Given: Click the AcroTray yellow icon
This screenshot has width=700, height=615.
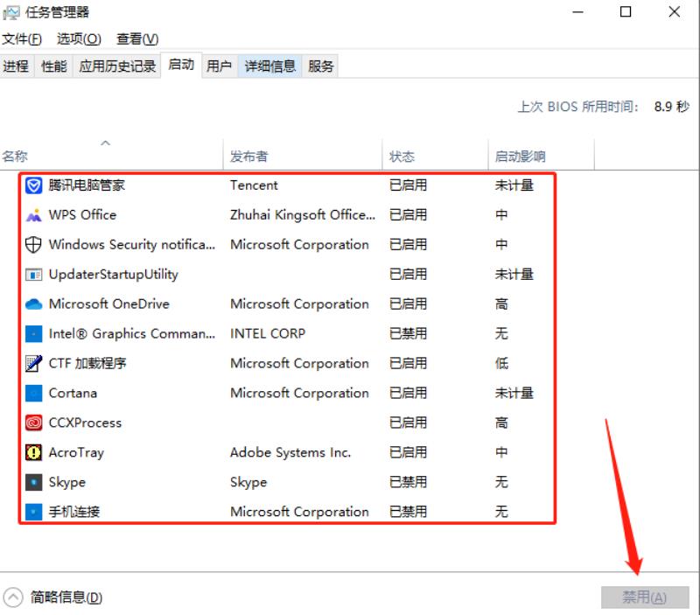Looking at the screenshot, I should pos(33,452).
